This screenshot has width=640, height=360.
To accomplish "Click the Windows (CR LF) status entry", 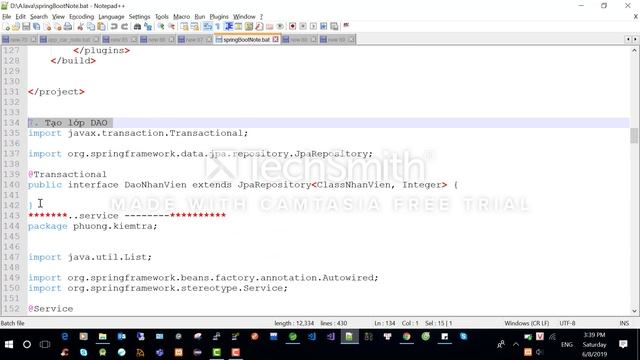I will click(x=527, y=323).
